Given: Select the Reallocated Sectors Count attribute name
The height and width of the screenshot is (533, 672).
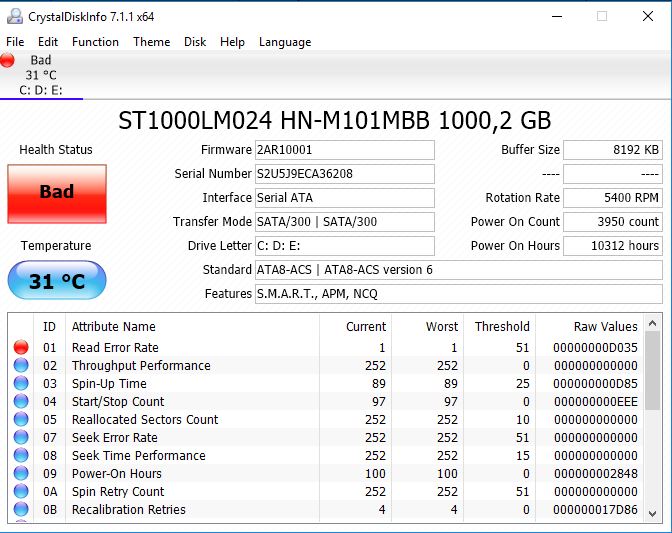Looking at the screenshot, I should coord(145,419).
